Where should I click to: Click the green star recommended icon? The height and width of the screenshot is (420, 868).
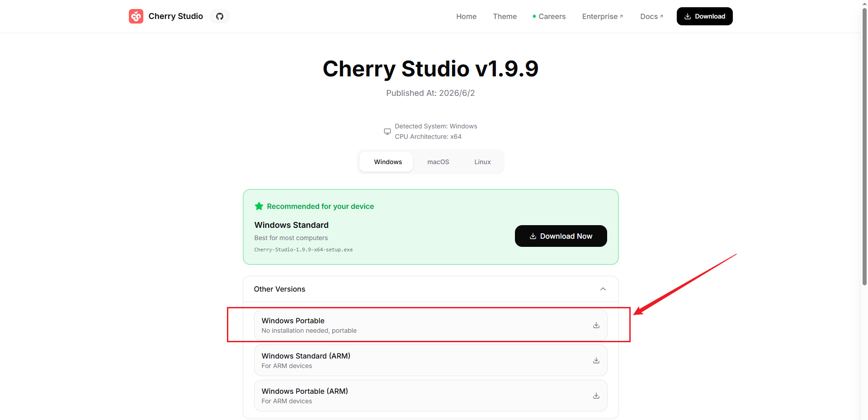click(x=259, y=206)
